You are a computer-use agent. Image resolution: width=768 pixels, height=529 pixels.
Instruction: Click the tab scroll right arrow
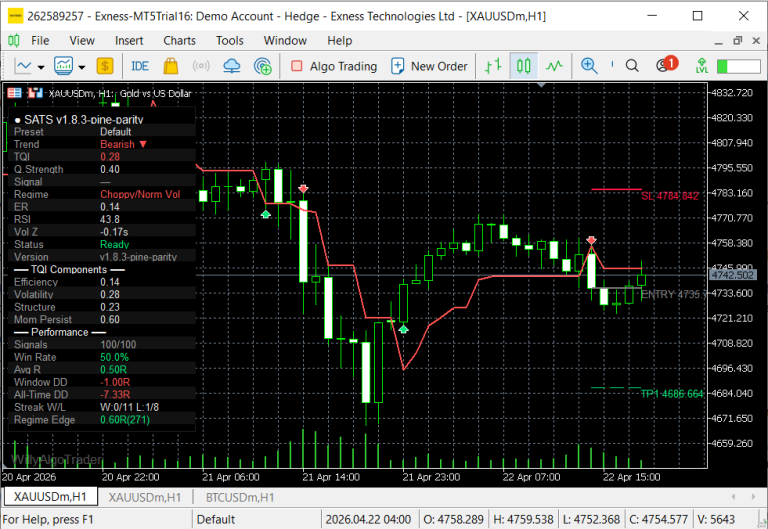tap(753, 497)
